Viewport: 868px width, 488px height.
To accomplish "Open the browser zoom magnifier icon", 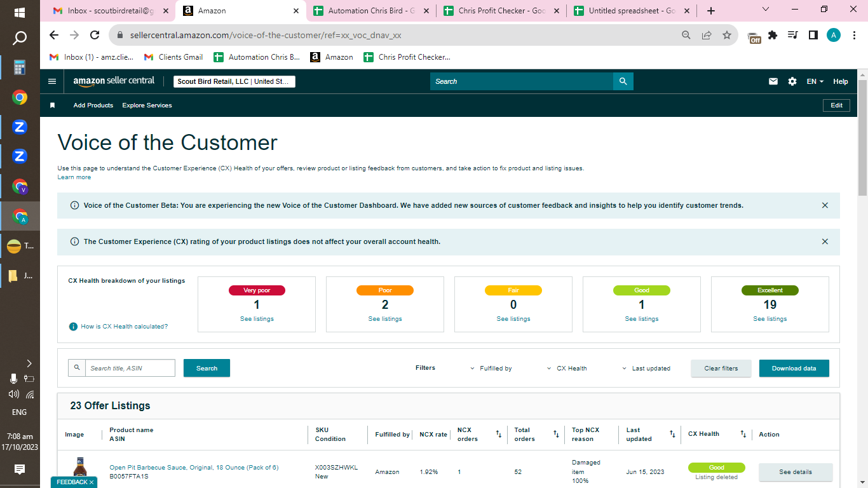I will point(686,35).
